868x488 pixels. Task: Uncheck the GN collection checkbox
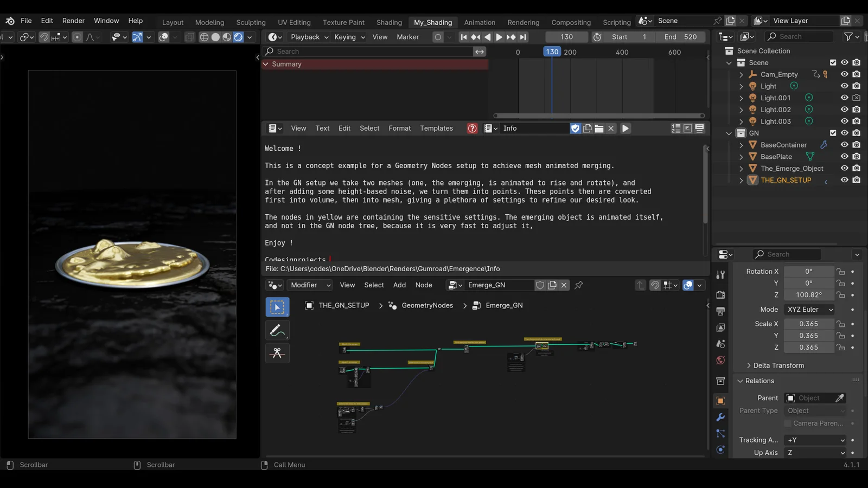pos(832,133)
